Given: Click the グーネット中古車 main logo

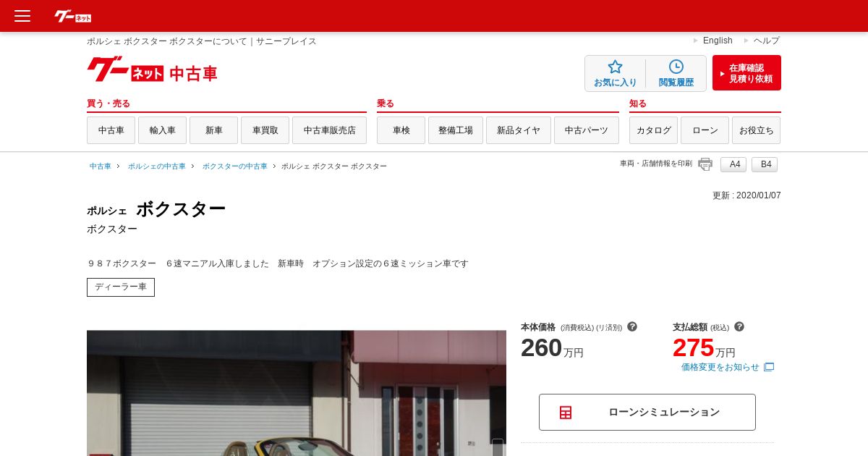Looking at the screenshot, I should tap(152, 69).
